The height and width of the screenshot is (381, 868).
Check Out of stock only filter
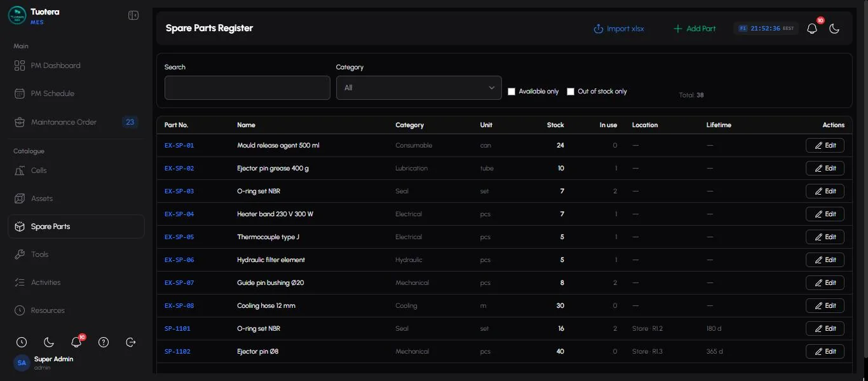click(x=571, y=92)
